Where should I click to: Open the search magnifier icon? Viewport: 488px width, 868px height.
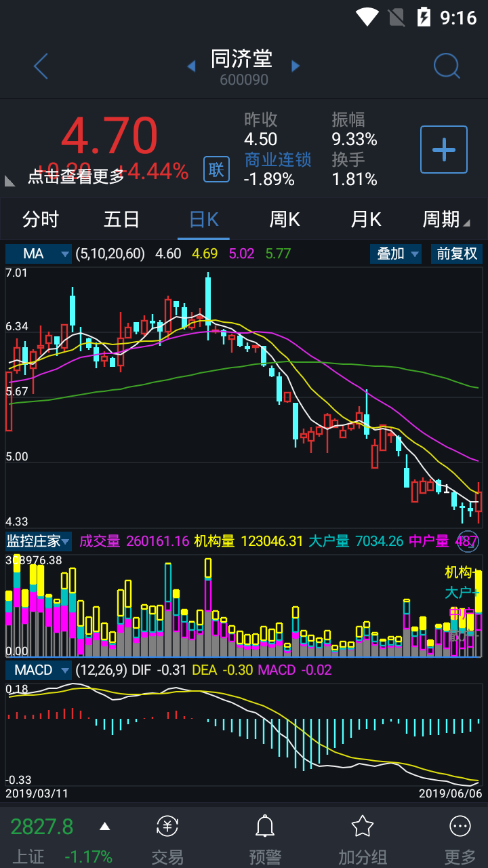(447, 66)
